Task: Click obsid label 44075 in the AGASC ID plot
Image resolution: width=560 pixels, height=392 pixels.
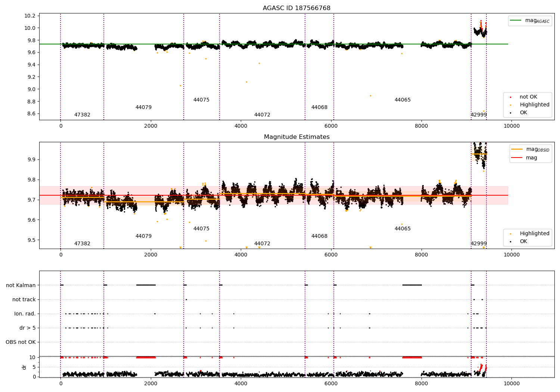Action: pos(201,100)
